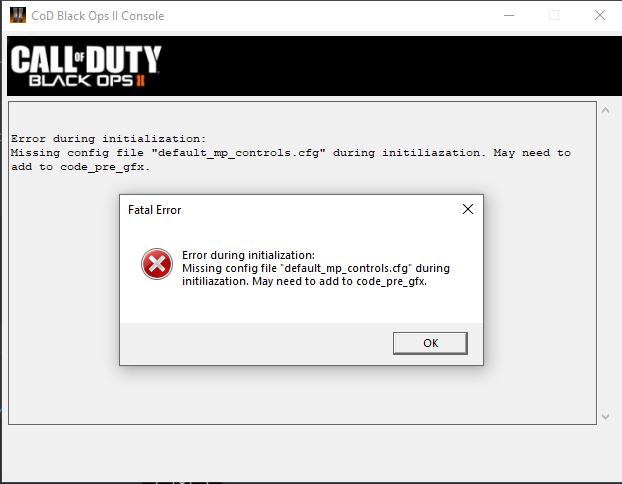Image resolution: width=622 pixels, height=484 pixels.
Task: Click the empty black area of the banner
Action: 389,66
